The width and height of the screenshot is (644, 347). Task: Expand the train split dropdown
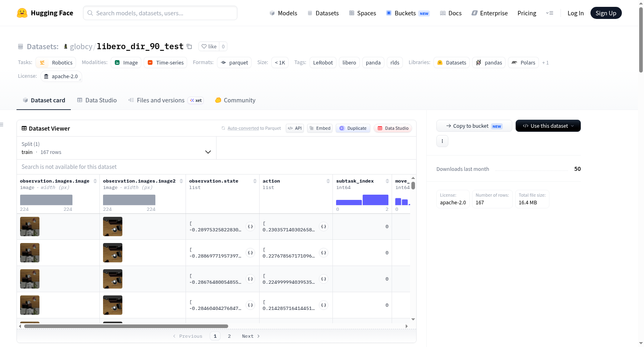click(x=117, y=148)
